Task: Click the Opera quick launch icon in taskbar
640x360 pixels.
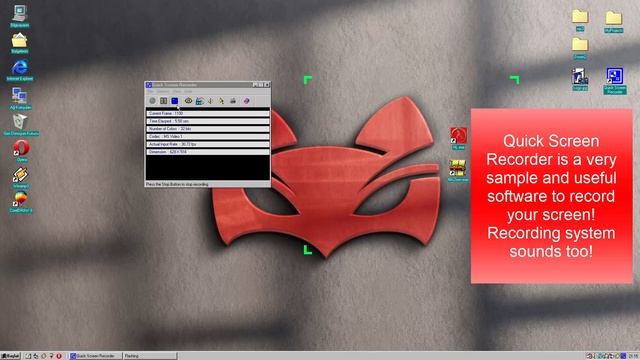Action: pos(59,356)
